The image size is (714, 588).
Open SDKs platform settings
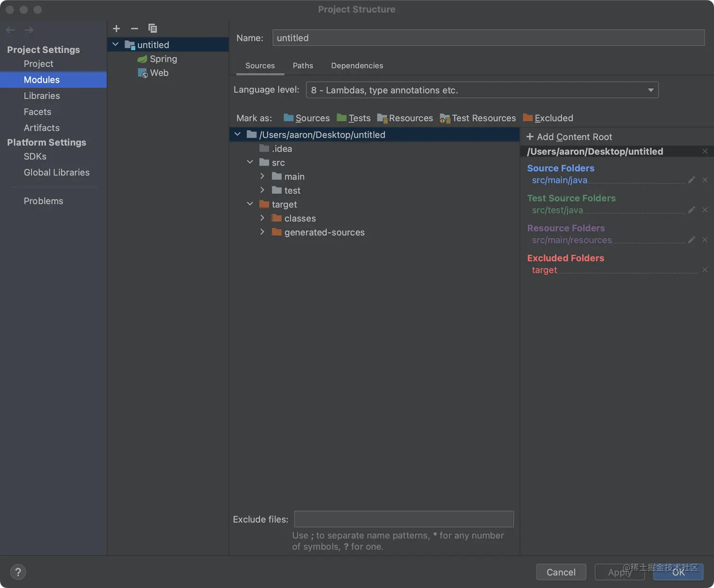[35, 156]
